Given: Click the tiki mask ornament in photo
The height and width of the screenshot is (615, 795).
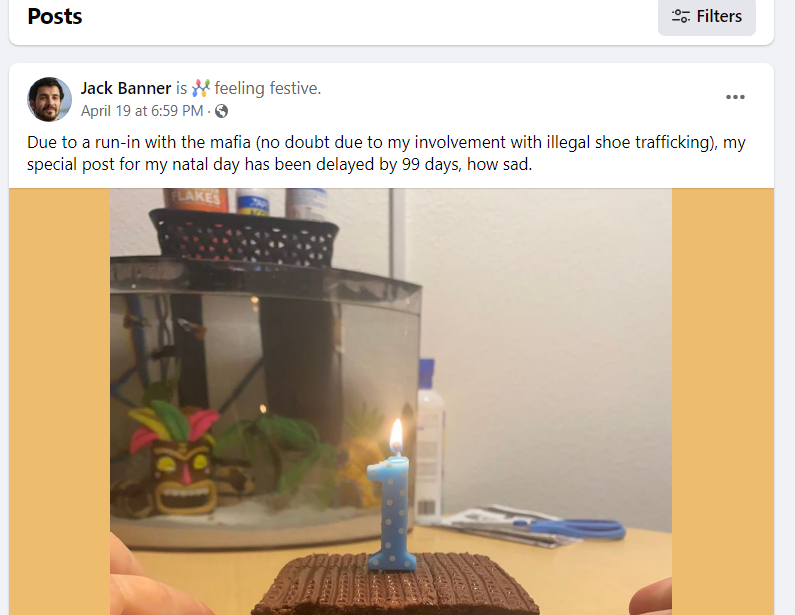Looking at the screenshot, I should [x=176, y=456].
